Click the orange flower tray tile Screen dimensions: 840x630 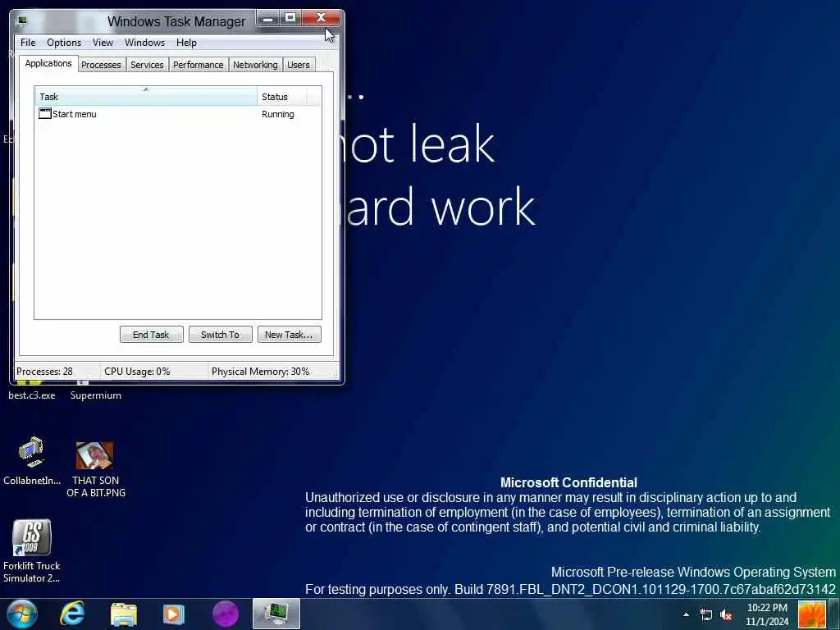811,614
